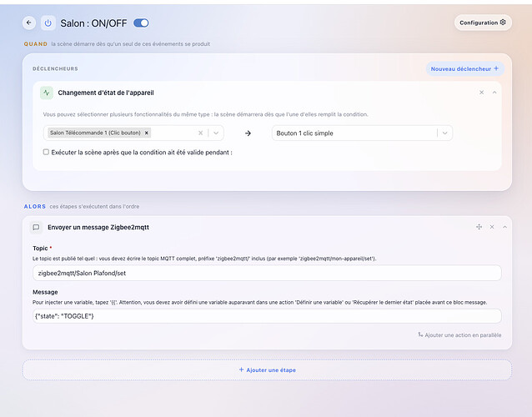Collapse the Changement d'état trigger card
This screenshot has width=532, height=417.
click(x=494, y=93)
